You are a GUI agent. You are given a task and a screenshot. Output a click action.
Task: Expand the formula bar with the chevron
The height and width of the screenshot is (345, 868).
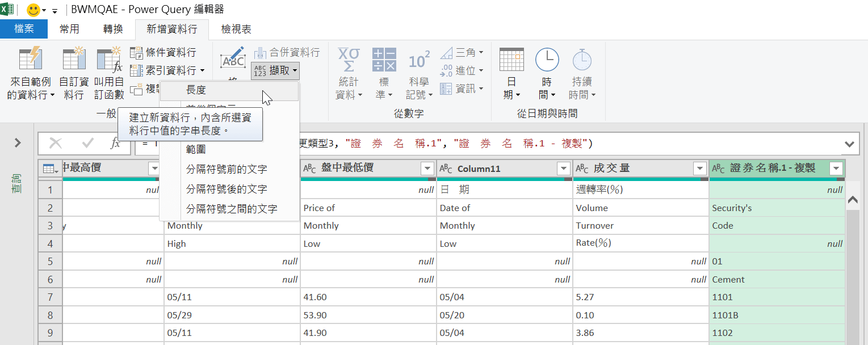coord(849,144)
